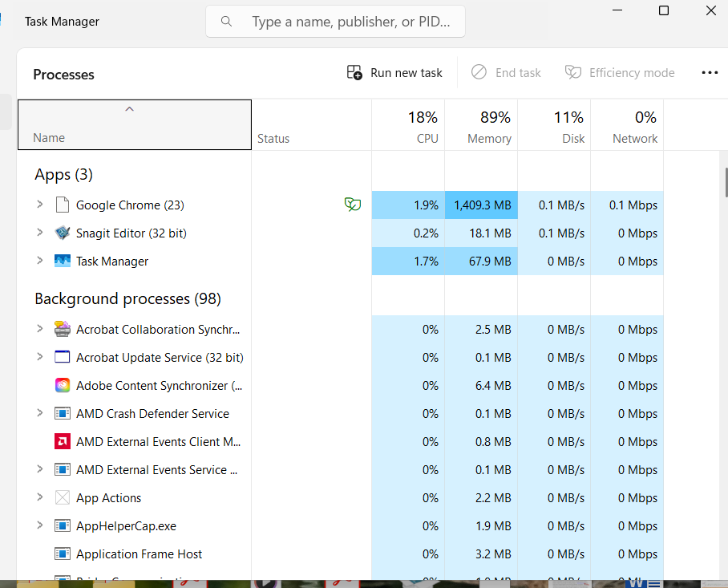The width and height of the screenshot is (728, 588).
Task: Expand AMD Crash Defender Service entry
Action: (40, 413)
